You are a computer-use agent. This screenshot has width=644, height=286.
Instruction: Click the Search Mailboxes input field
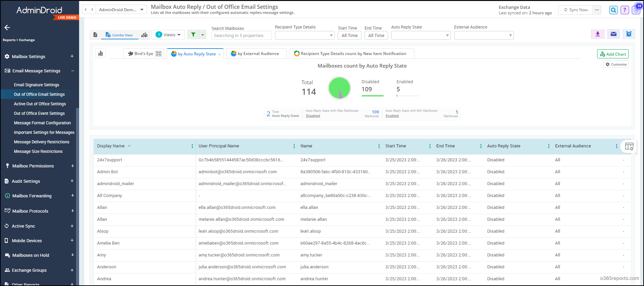coord(241,35)
